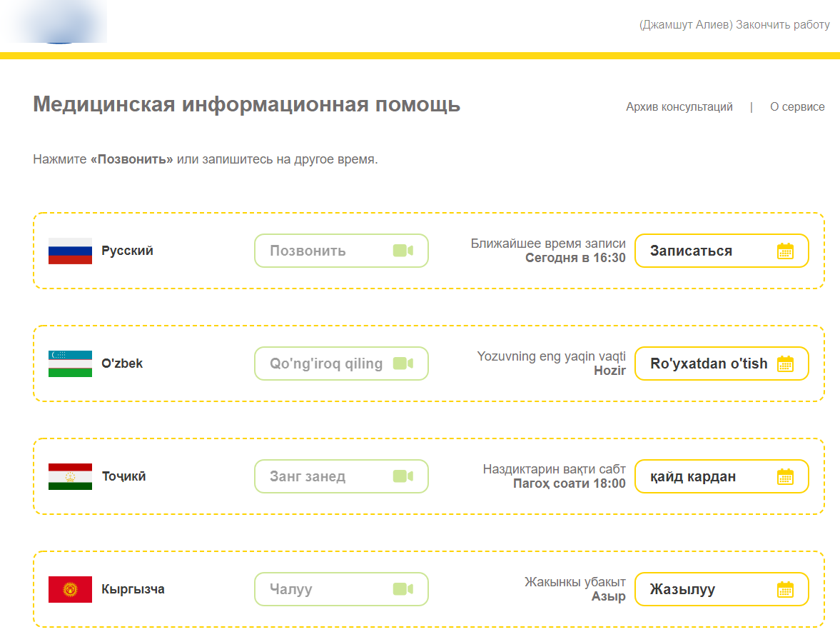The height and width of the screenshot is (642, 840).
Task: Open «Архив консультаций»
Action: click(678, 106)
